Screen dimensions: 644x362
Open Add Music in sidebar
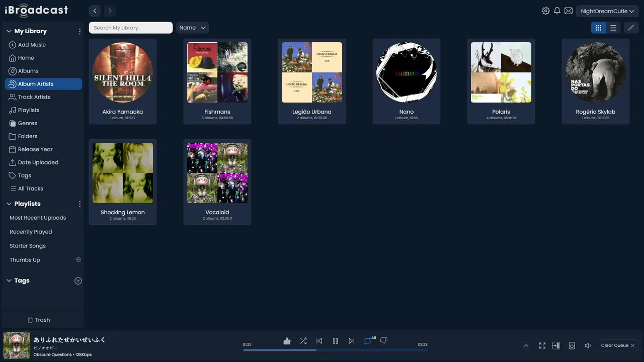click(44, 45)
